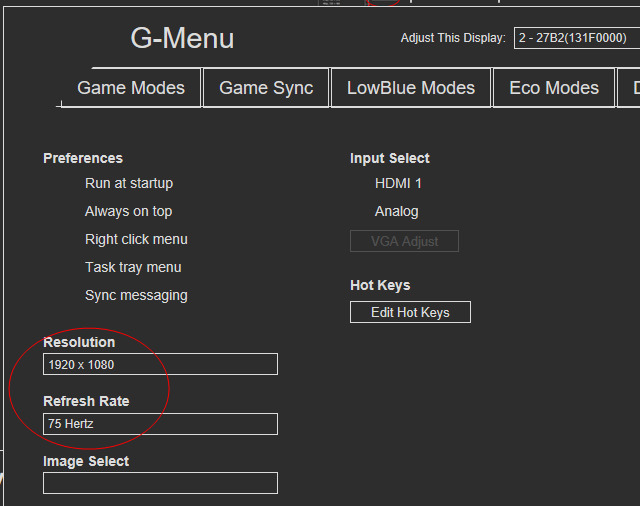Toggle the Task tray menu preference
Image resolution: width=640 pixels, height=506 pixels.
click(133, 267)
